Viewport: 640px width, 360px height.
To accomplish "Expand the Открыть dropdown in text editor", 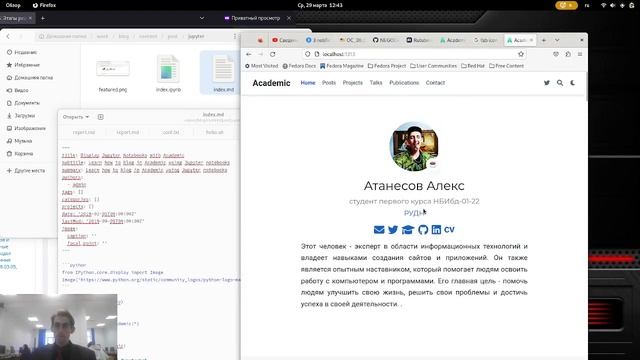I will pos(76,117).
